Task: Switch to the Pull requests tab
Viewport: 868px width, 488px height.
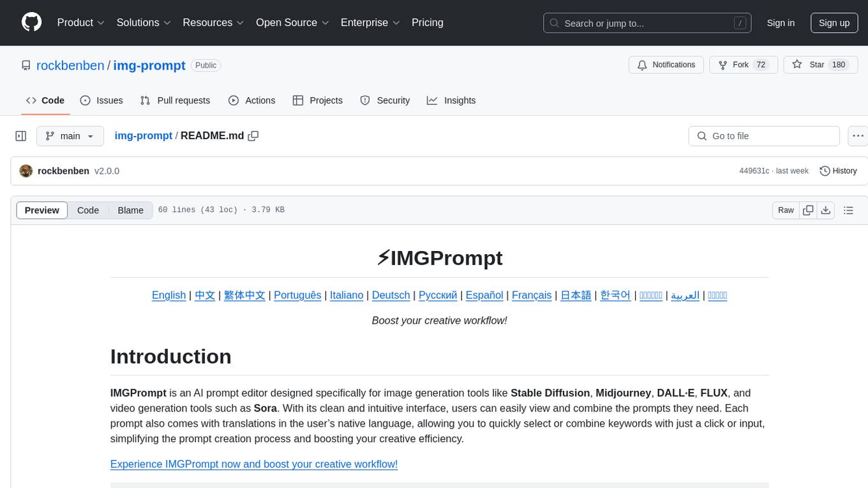Action: tap(175, 100)
